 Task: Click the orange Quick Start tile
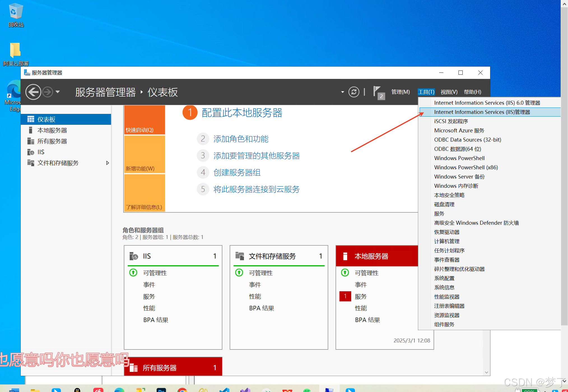point(145,120)
